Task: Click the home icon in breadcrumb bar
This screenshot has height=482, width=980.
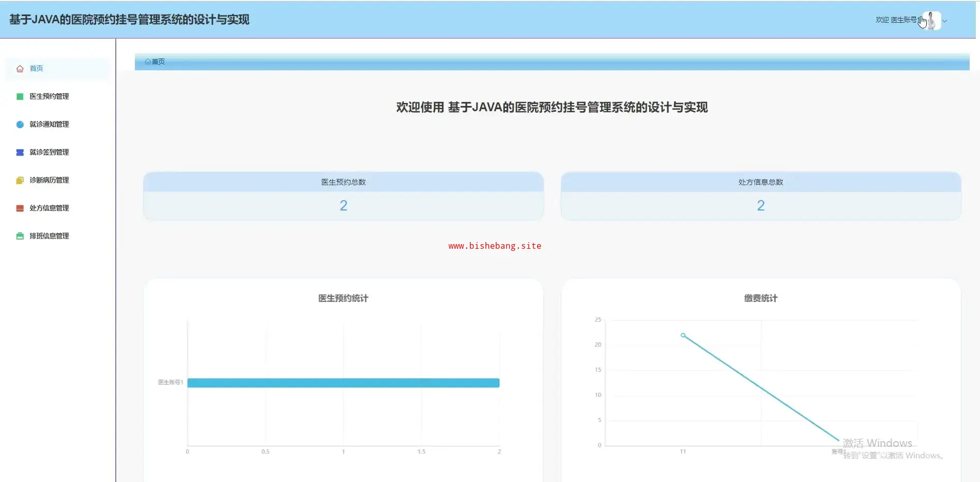Action: [x=148, y=62]
